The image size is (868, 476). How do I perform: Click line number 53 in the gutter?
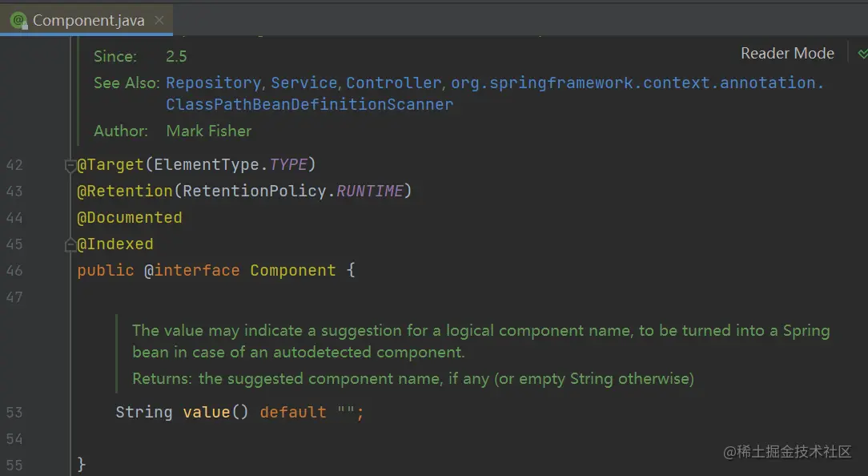pos(14,413)
